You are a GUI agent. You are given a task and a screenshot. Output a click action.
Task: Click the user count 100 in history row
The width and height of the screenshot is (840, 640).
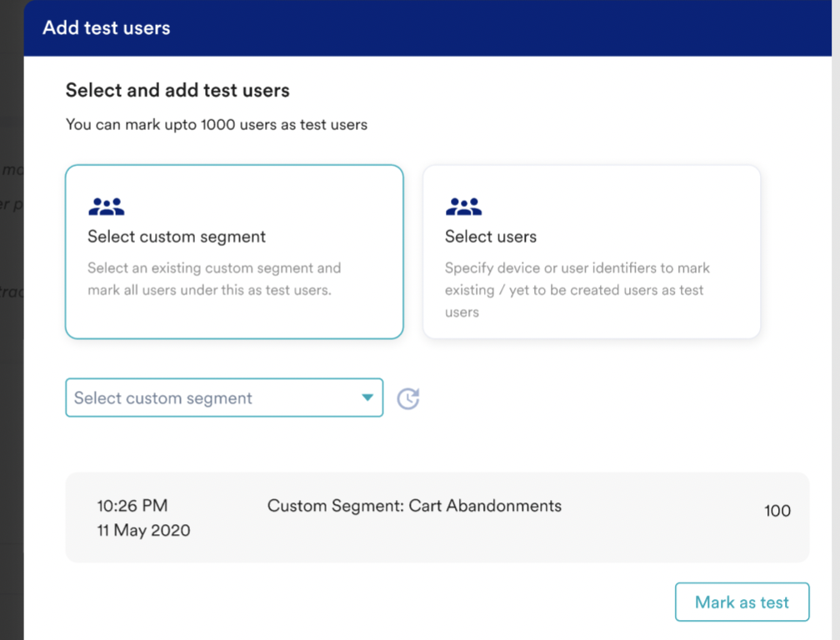tap(777, 511)
